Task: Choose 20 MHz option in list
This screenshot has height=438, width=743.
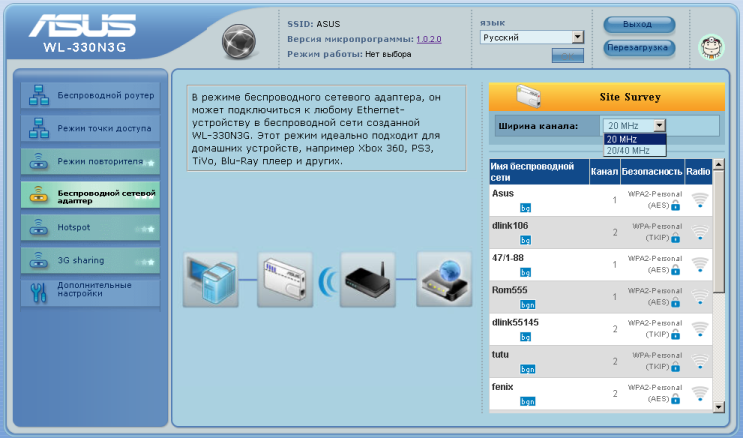Action: (x=635, y=139)
